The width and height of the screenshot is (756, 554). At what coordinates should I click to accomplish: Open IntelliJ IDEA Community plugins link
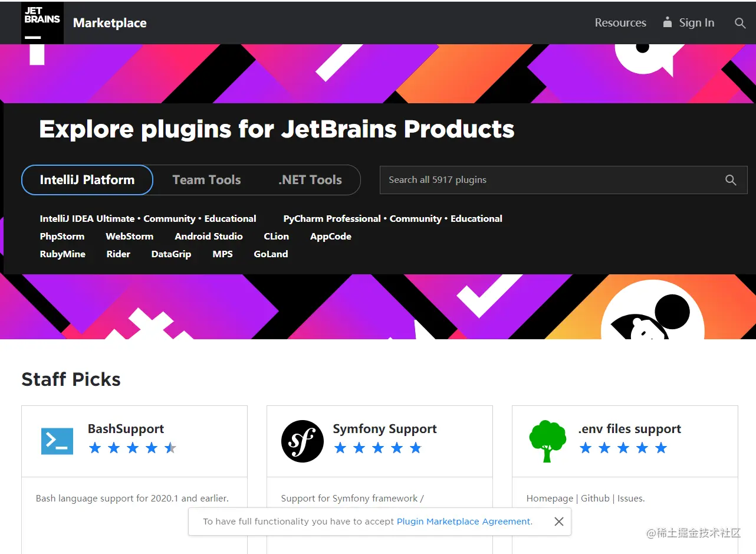point(169,218)
